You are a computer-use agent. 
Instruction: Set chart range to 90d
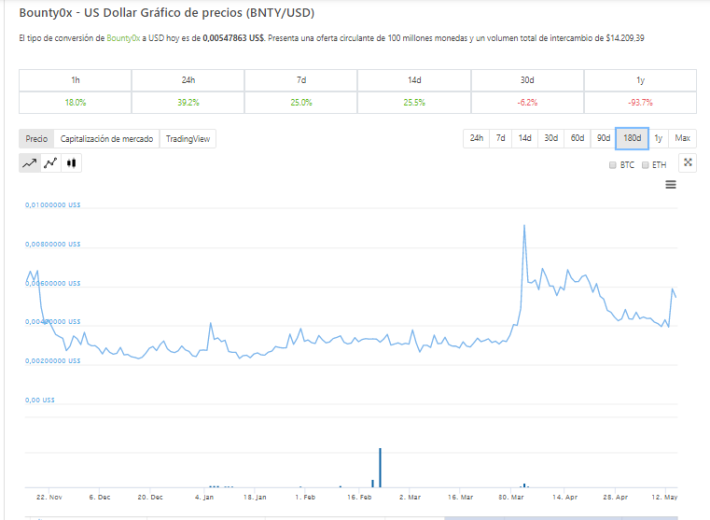603,138
